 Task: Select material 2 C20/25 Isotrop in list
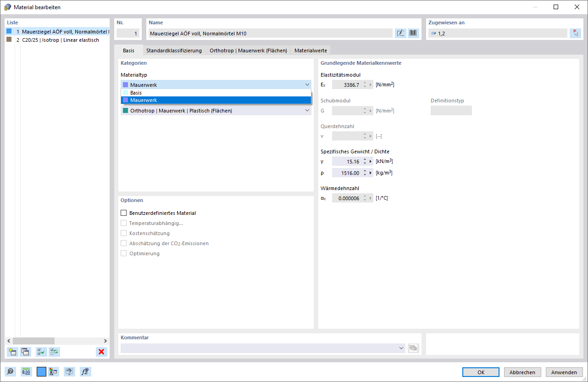(x=57, y=40)
